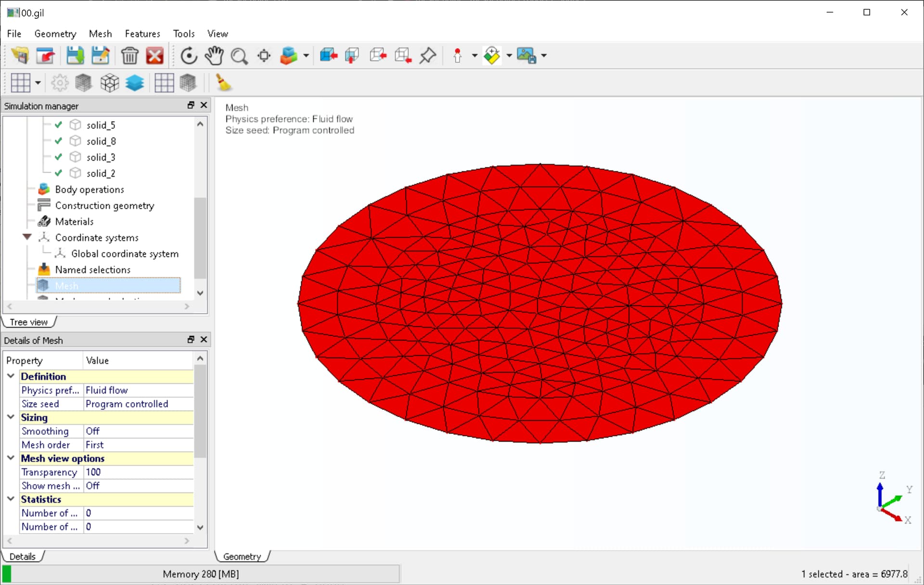Click the green save disk icon
The width and height of the screenshot is (924, 585).
tap(75, 56)
